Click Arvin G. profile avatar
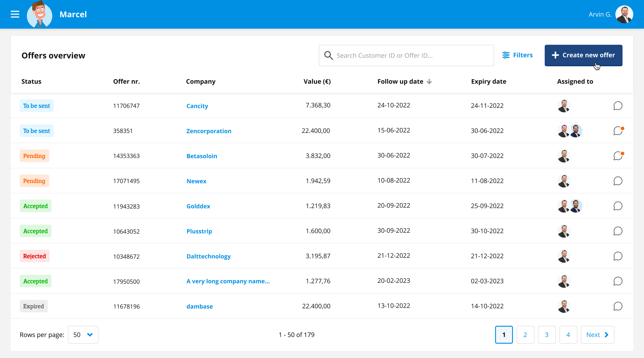The height and width of the screenshot is (358, 644). coord(624,14)
